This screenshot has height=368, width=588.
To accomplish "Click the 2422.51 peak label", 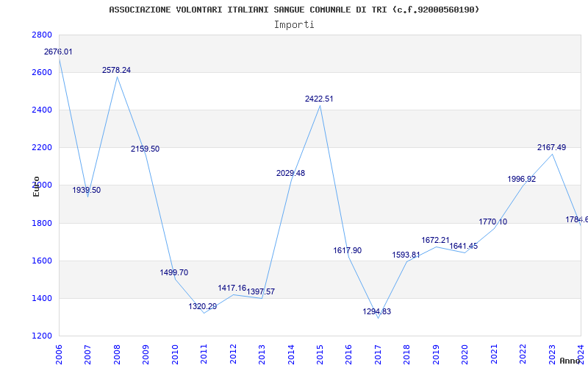I will point(319,99).
